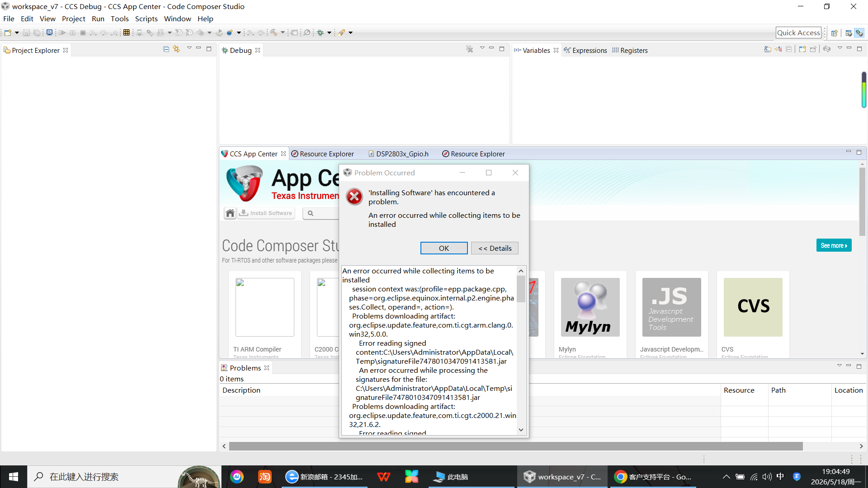Open the File menu
Screen dimensions: 868x488
pos(9,19)
